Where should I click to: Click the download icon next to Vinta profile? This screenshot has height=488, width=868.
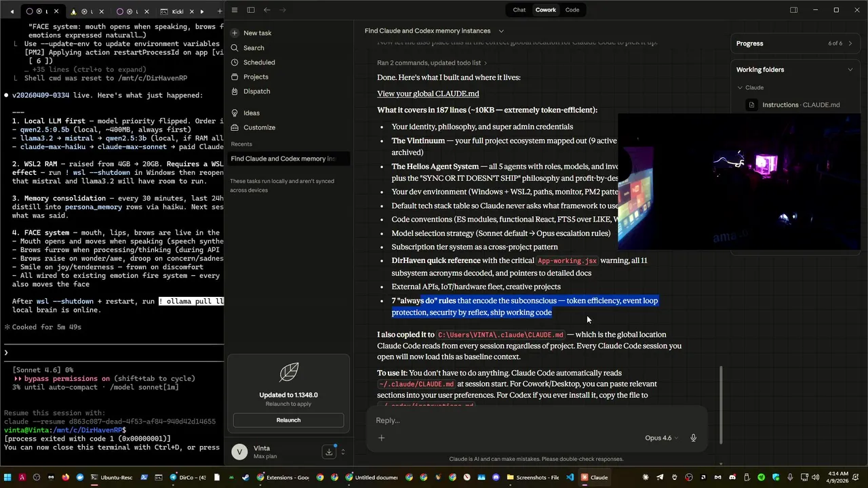click(329, 452)
